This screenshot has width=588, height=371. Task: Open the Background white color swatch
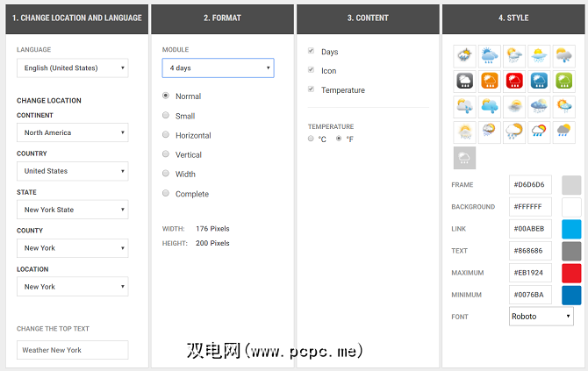point(571,207)
